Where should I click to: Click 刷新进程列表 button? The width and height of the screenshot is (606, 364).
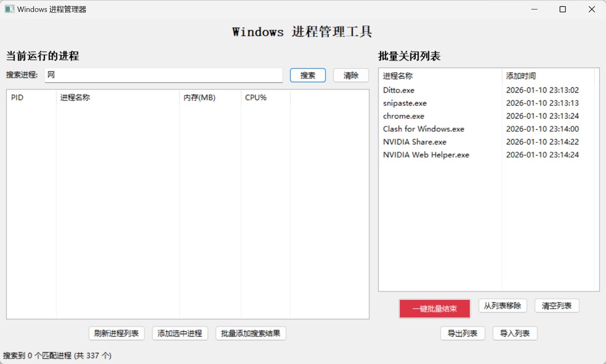[116, 333]
